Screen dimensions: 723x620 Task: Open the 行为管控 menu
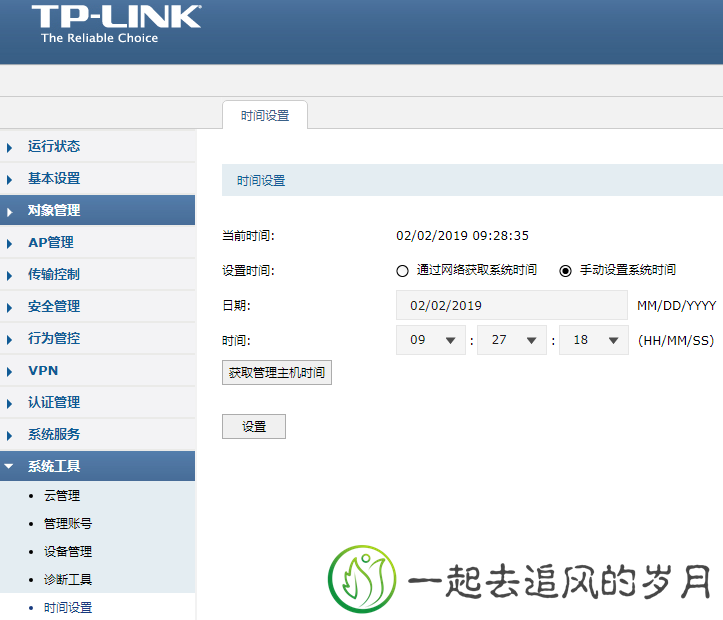[x=54, y=338]
